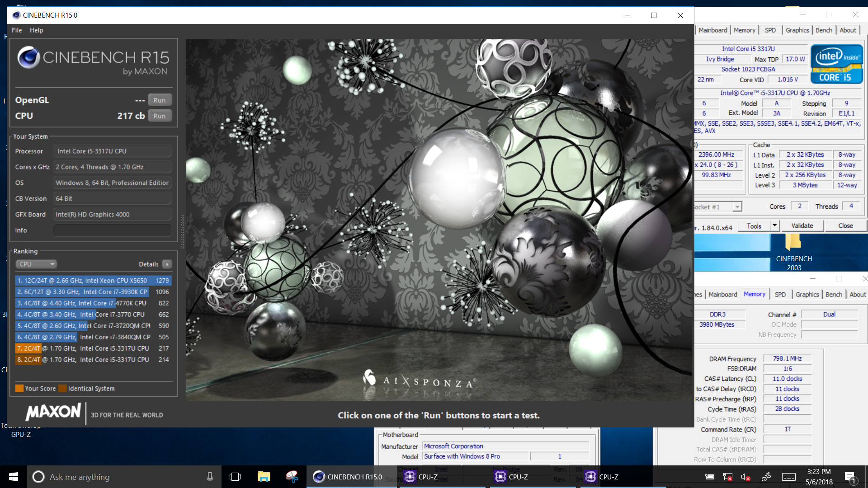Click the Processor field Intel Core i5-3317U

click(112, 151)
